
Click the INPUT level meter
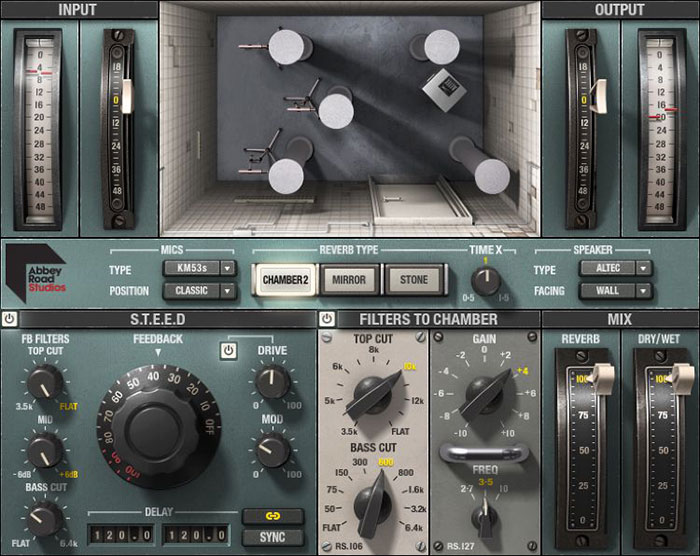click(39, 130)
